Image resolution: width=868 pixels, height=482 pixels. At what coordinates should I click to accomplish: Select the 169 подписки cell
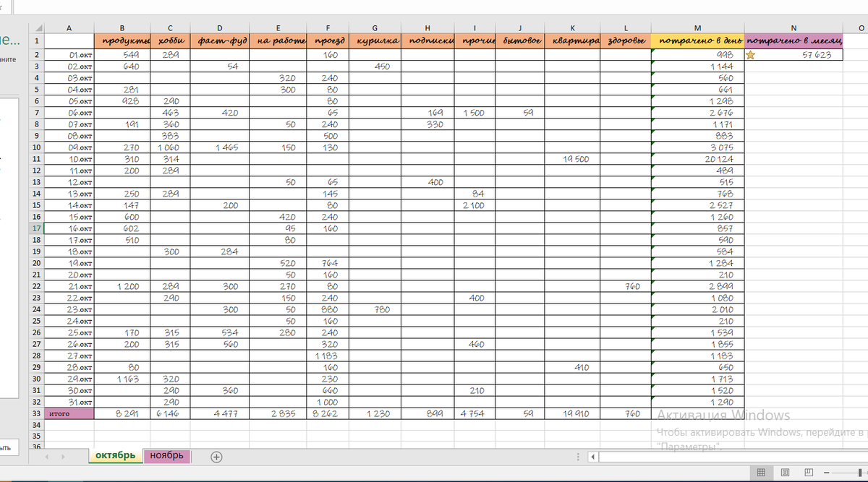427,113
